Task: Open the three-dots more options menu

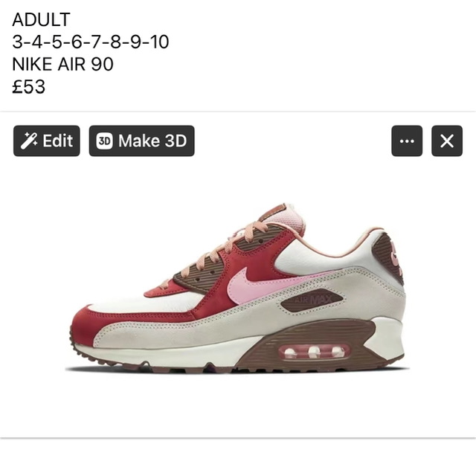Action: tap(407, 141)
